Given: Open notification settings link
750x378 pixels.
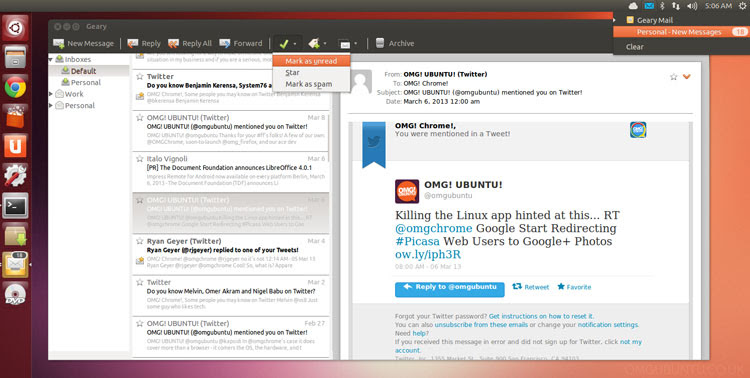Looking at the screenshot, I should click(607, 325).
